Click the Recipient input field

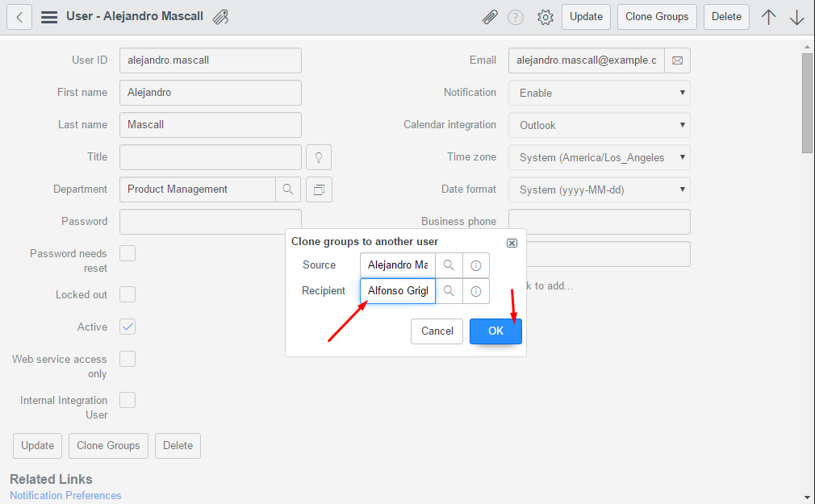(x=397, y=291)
